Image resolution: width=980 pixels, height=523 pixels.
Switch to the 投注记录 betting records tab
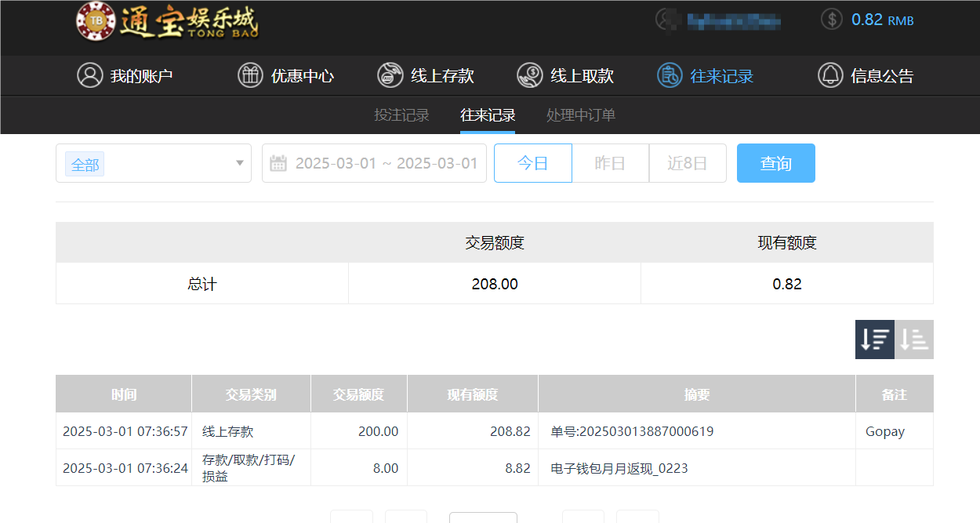coord(401,114)
